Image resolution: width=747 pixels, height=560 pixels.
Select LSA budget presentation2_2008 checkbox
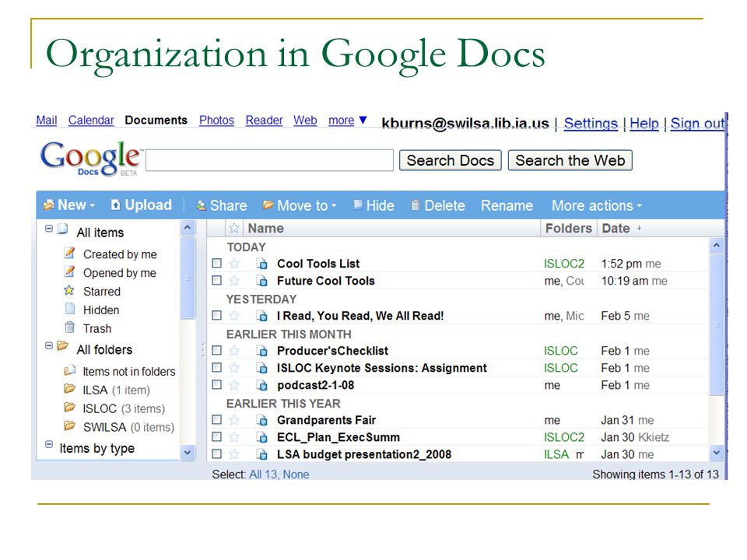pos(217,453)
